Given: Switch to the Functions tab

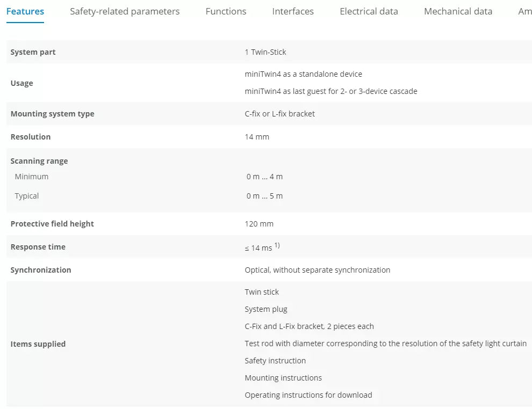Looking at the screenshot, I should [x=226, y=11].
